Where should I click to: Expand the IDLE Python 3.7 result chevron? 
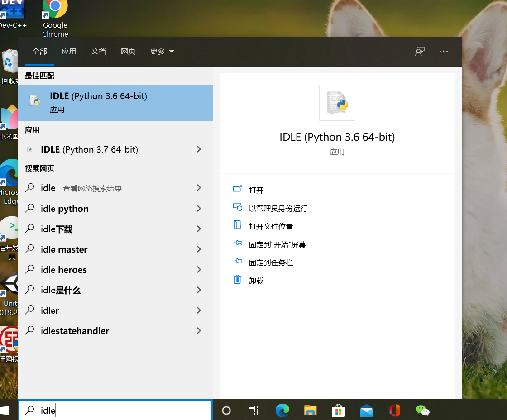(x=199, y=149)
